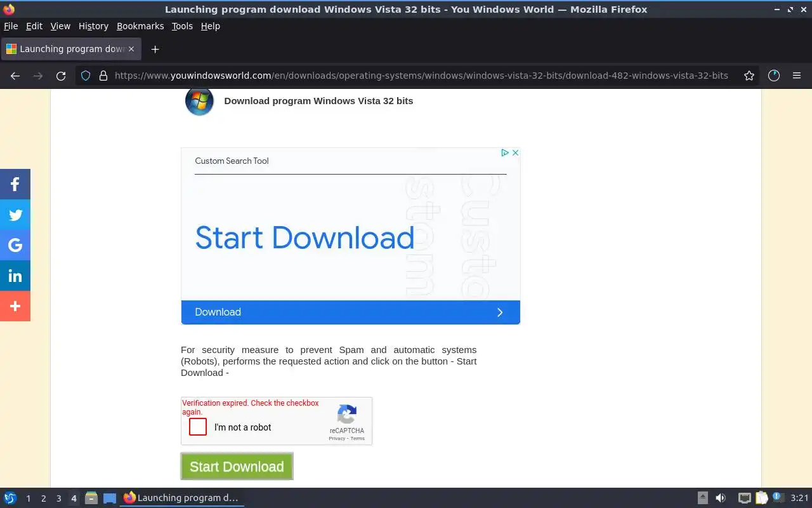Image resolution: width=812 pixels, height=508 pixels.
Task: Open file manager from taskbar
Action: [x=91, y=498]
